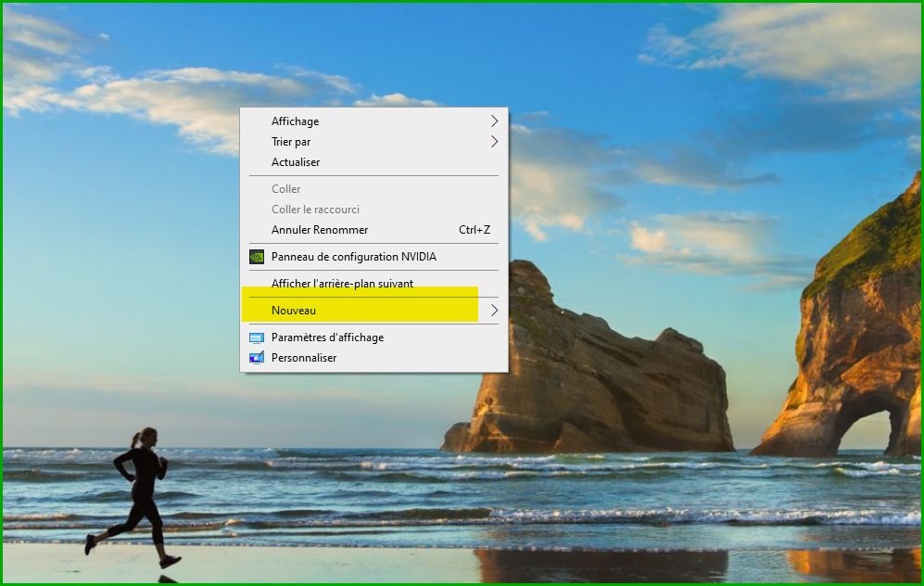This screenshot has width=924, height=586.
Task: Choose Actualiser to refresh the desktop
Action: [296, 162]
